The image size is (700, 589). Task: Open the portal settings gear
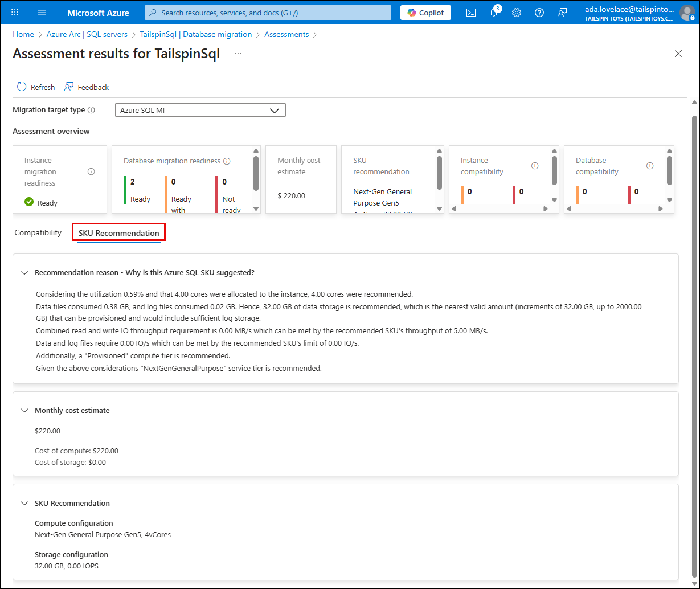[x=516, y=12]
